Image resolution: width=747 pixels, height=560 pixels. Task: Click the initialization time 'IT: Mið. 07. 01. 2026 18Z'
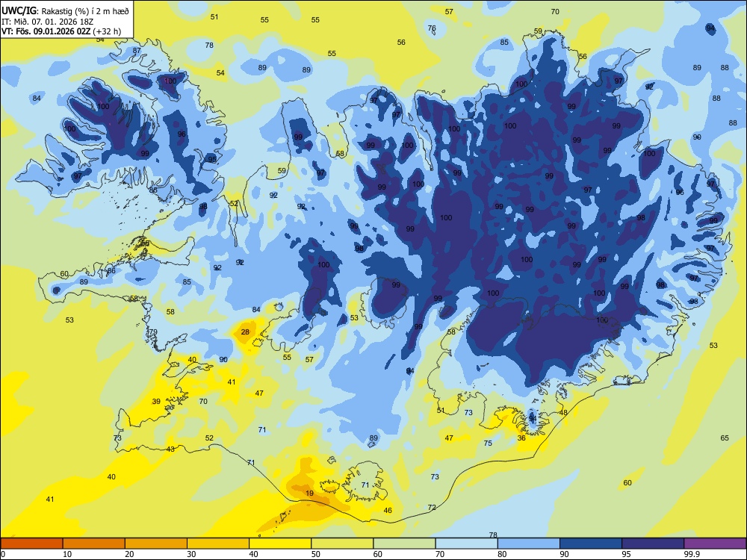tap(47, 22)
